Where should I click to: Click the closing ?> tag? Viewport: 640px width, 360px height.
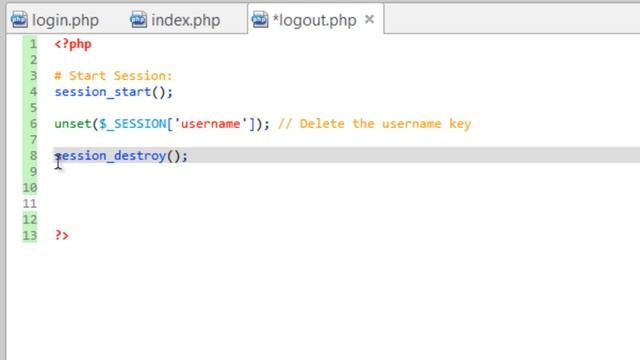[62, 235]
